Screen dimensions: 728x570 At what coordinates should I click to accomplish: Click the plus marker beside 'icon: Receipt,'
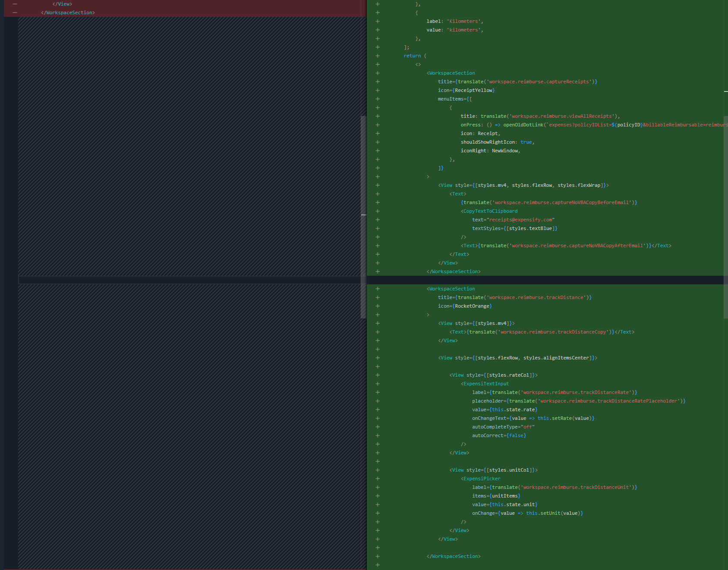(378, 133)
